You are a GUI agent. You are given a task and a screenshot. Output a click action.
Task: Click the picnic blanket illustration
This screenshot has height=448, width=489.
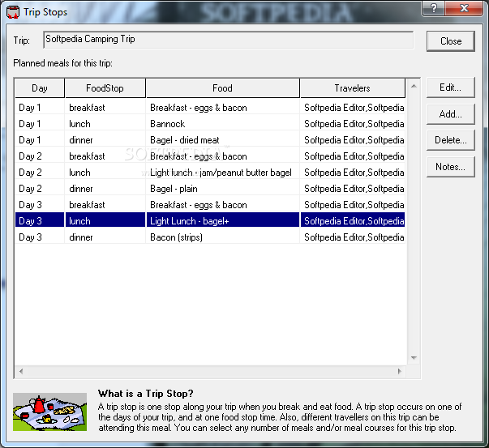pyautogui.click(x=50, y=412)
